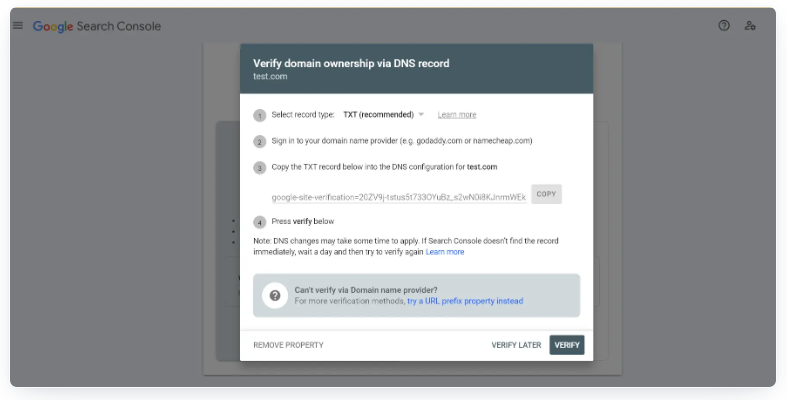Click the Google Search Console logo
The image size is (787, 400).
coord(97,26)
